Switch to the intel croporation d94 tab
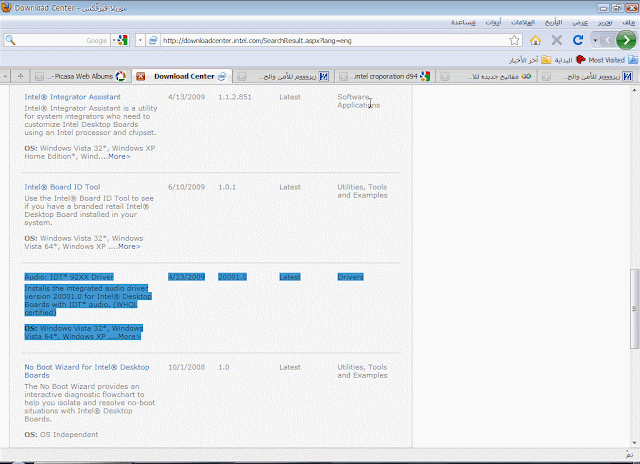Screen dimensions: 640x464 pyautogui.click(x=384, y=76)
